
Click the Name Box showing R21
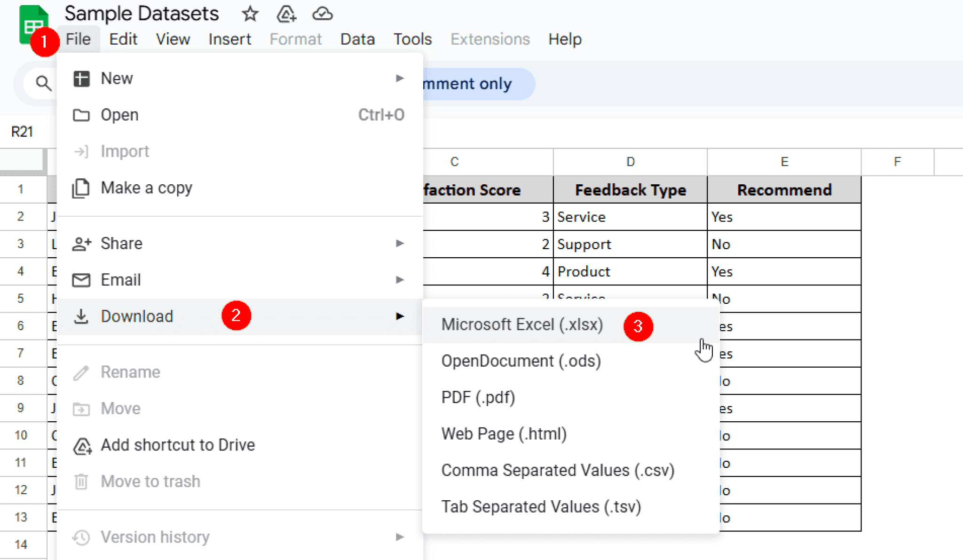tap(23, 132)
